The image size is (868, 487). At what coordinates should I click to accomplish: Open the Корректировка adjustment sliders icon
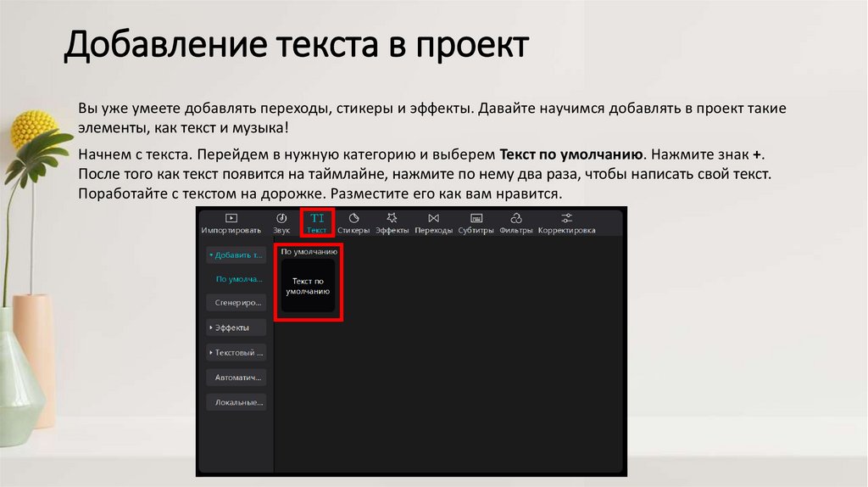pyautogui.click(x=566, y=219)
